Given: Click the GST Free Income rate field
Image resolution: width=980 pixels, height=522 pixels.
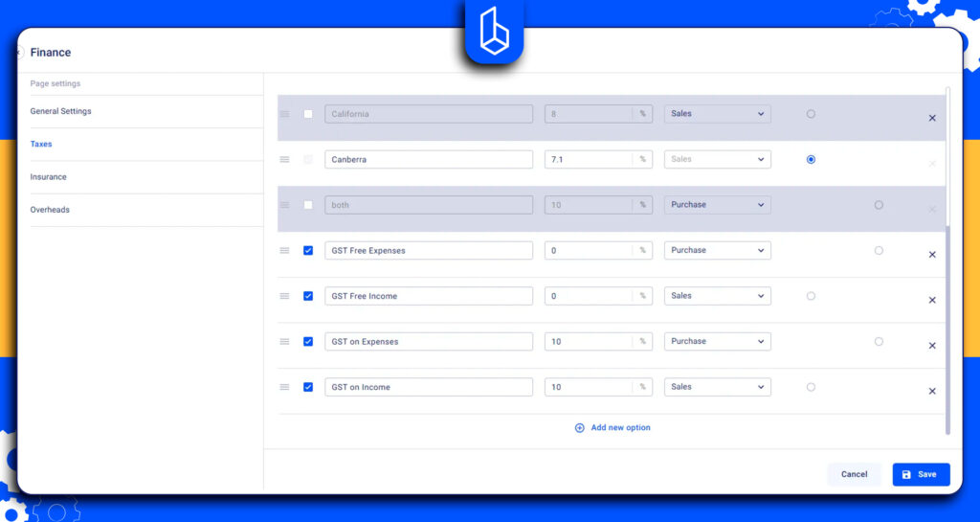Looking at the screenshot, I should pos(598,296).
